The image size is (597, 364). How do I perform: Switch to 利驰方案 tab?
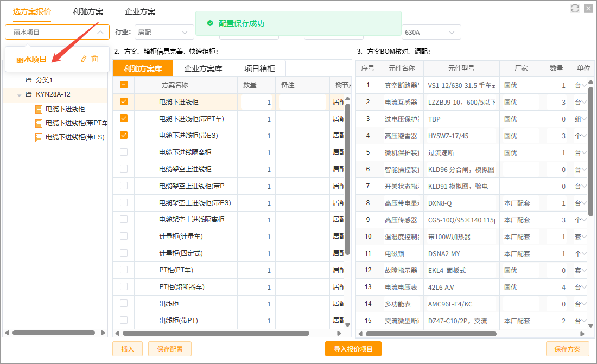click(87, 11)
